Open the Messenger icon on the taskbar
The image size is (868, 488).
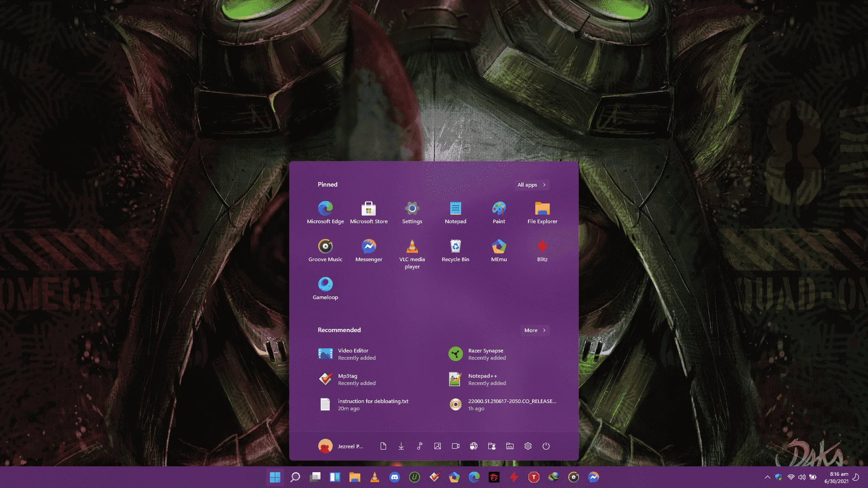594,477
